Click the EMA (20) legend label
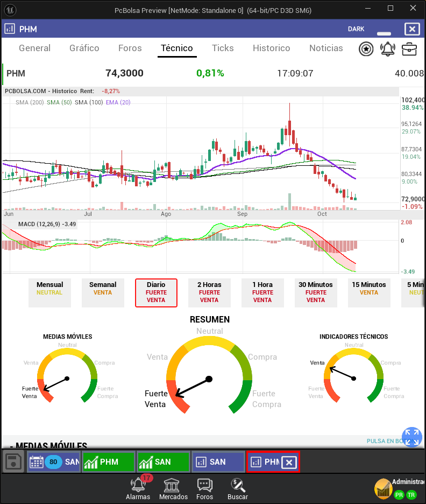Viewport: 426px width, 504px height. (x=118, y=102)
